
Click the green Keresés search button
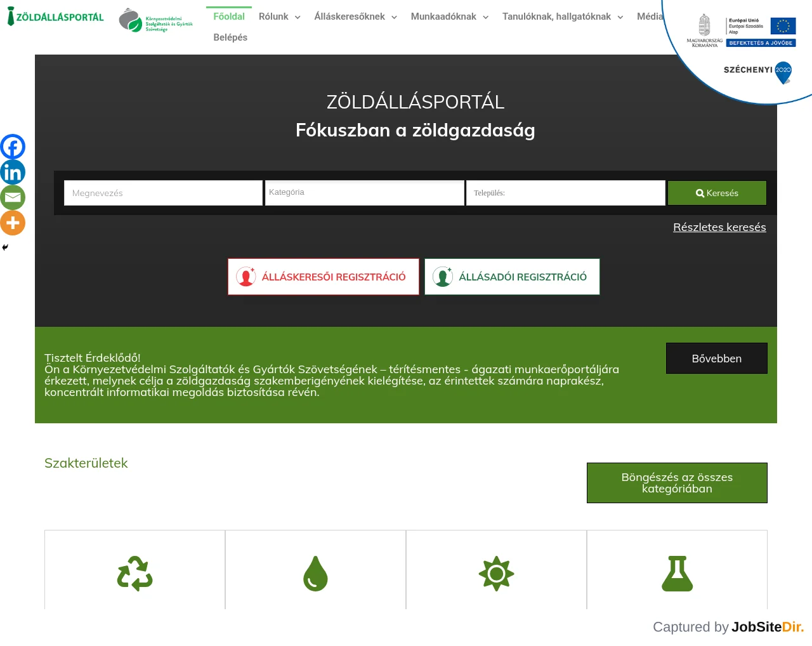tap(717, 193)
